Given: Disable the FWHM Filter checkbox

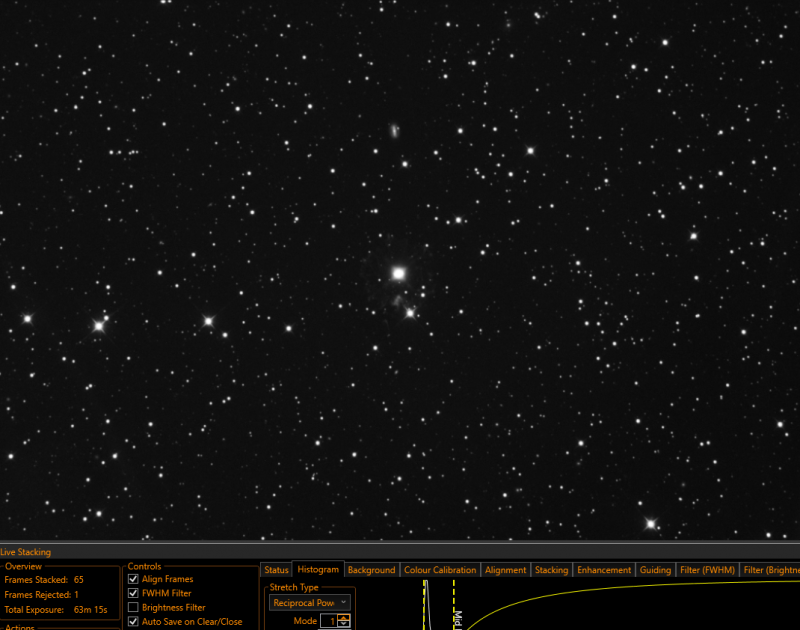Looking at the screenshot, I should pos(133,593).
